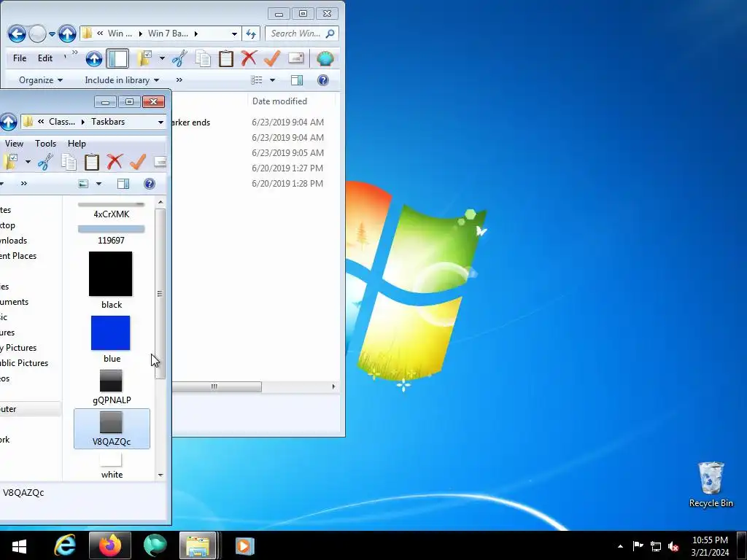Open the thumbnail view dropdown arrow in the Taskbars window

[98, 184]
